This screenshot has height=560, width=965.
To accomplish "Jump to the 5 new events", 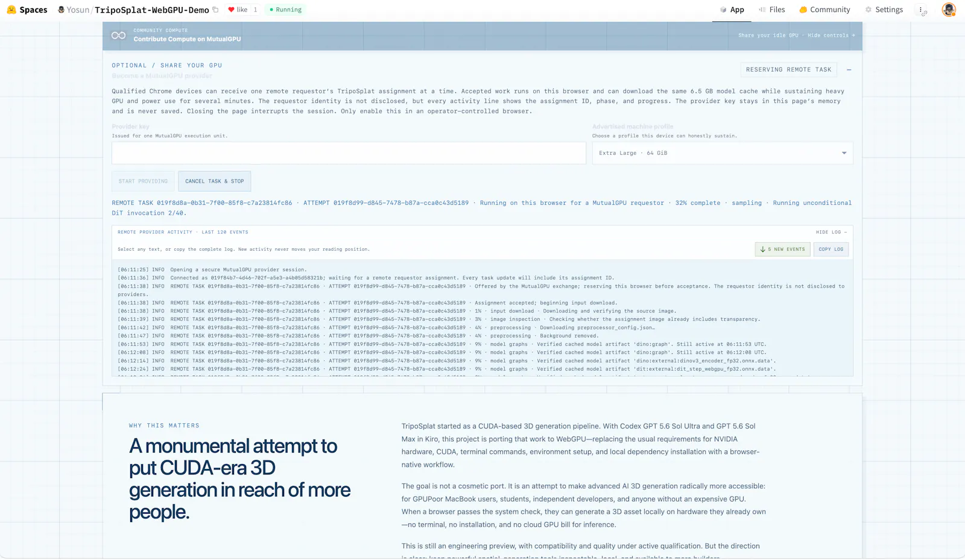I will (783, 250).
